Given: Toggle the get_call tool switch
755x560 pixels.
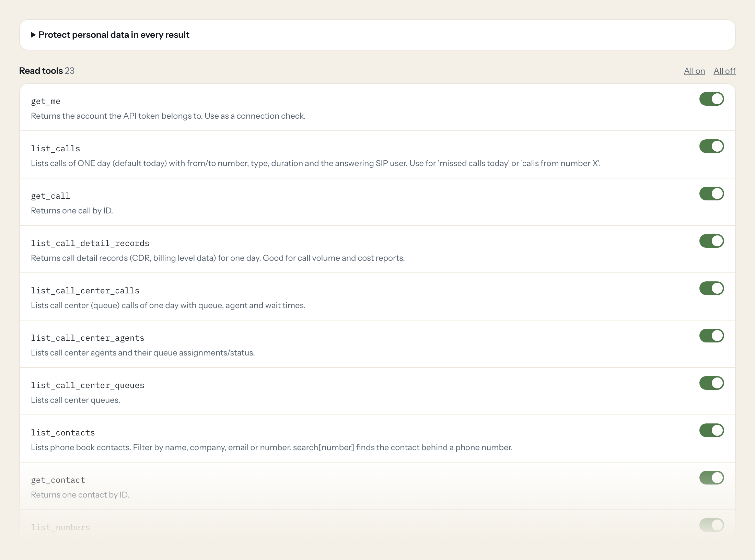Looking at the screenshot, I should [x=712, y=194].
